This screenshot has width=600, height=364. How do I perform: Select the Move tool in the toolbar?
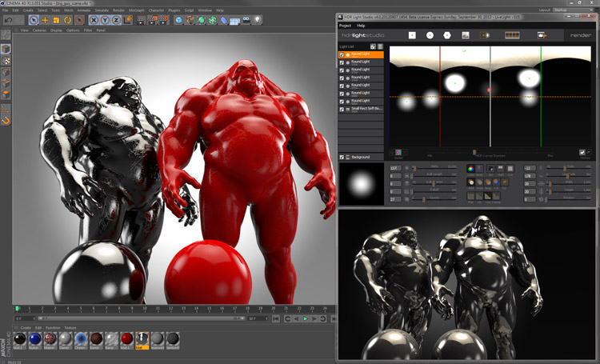(45, 19)
